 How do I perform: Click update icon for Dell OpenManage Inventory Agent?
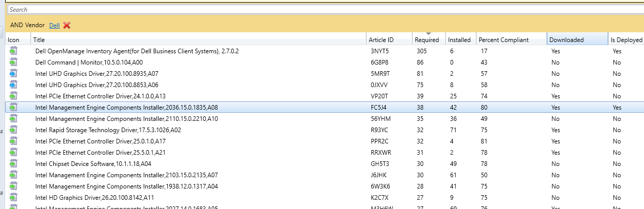[13, 51]
